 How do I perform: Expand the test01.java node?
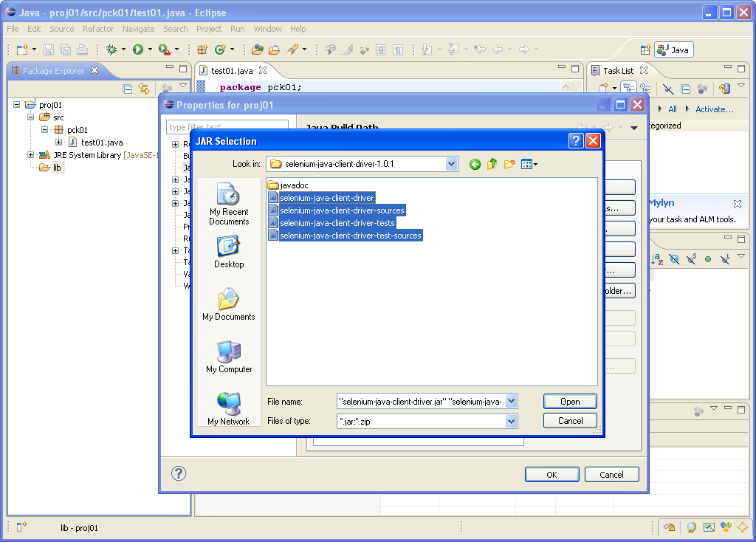[x=58, y=142]
